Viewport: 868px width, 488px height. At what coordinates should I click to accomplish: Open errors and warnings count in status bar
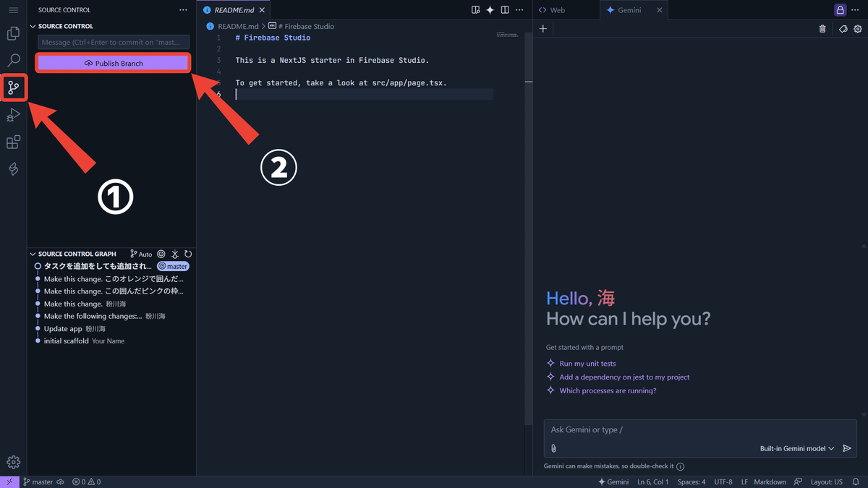[86, 481]
